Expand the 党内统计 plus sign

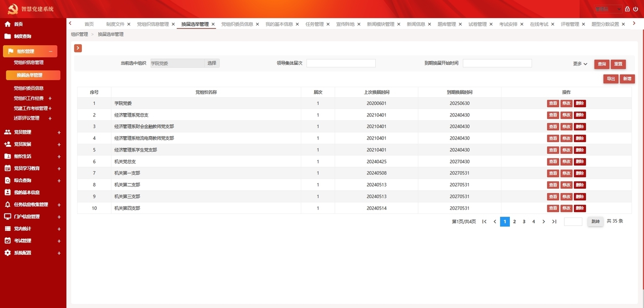click(x=59, y=229)
